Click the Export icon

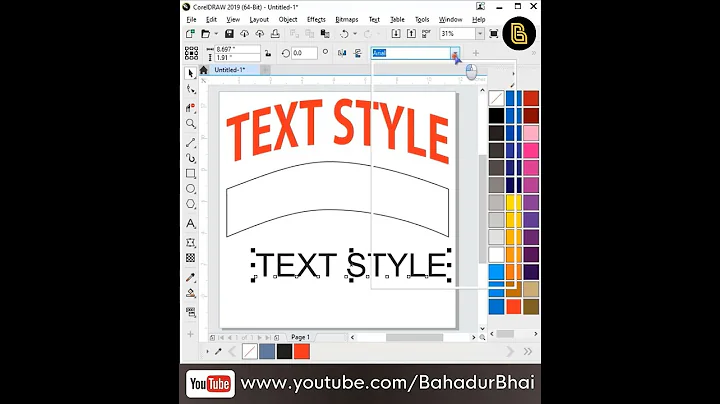[411, 34]
